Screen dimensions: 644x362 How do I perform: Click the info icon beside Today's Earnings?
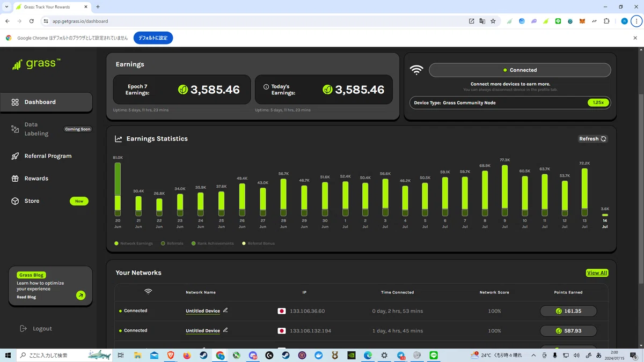point(266,86)
